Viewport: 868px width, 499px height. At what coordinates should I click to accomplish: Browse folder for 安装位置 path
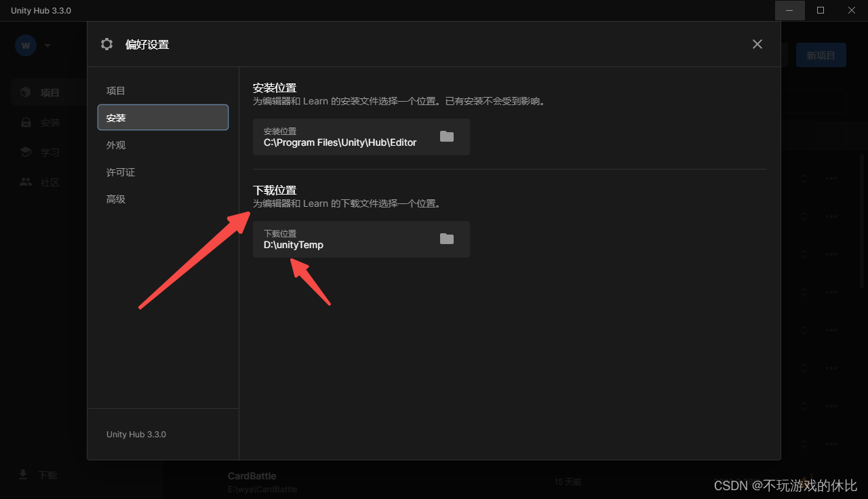point(446,136)
